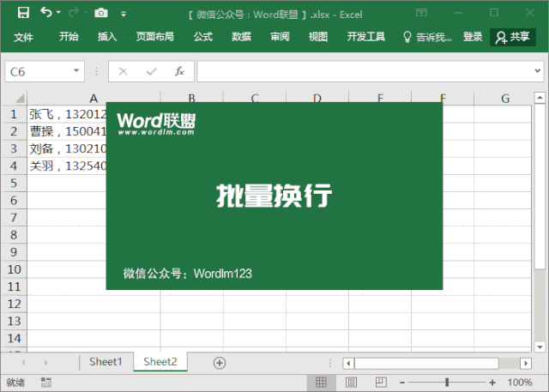
Task: Open the Undo history dropdown arrow
Action: coord(58,12)
